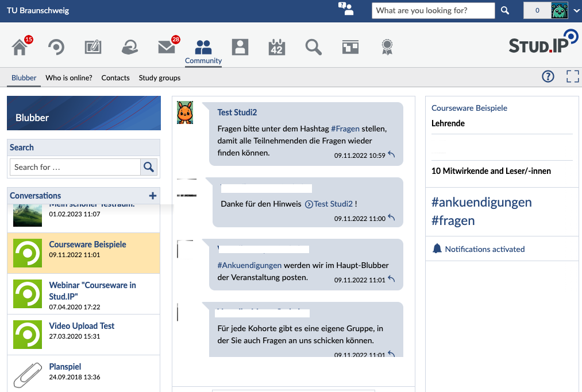This screenshot has width=582, height=392.
Task: Click the #ankuendigungen hashtag link
Action: point(481,202)
